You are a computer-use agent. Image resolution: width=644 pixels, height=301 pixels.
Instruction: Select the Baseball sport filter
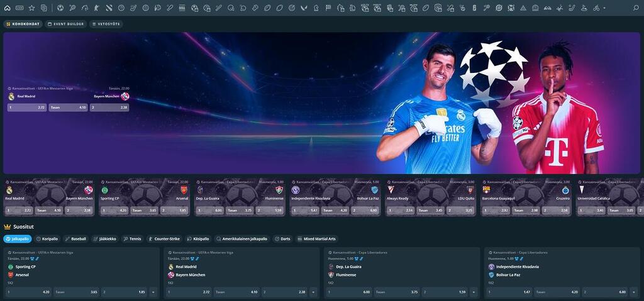[75, 239]
